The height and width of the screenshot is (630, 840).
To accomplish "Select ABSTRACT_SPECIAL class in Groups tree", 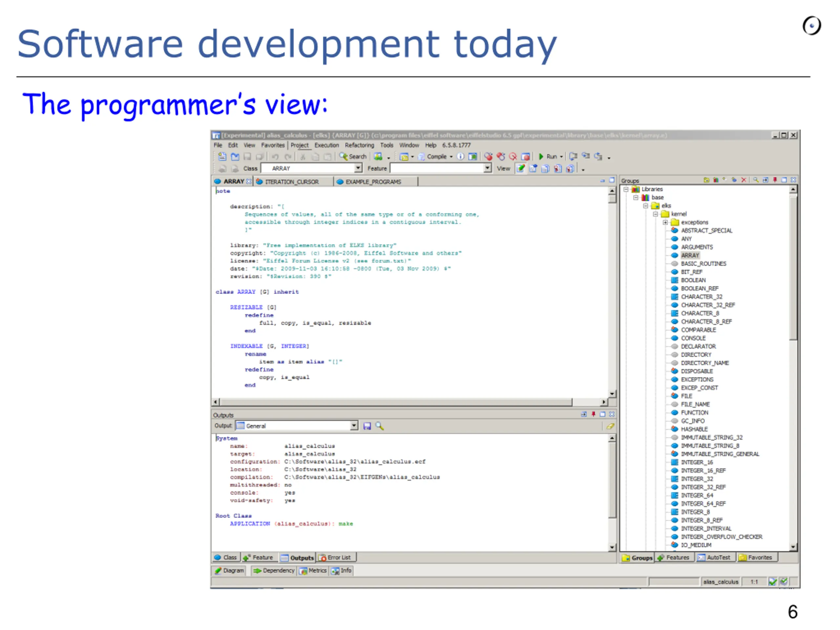I will coord(706,230).
